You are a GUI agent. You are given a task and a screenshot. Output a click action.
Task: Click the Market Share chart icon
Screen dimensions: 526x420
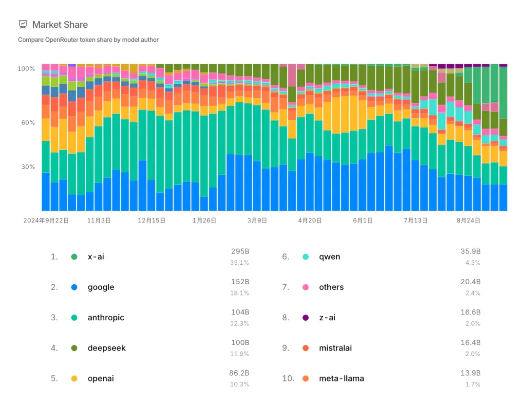pos(23,24)
